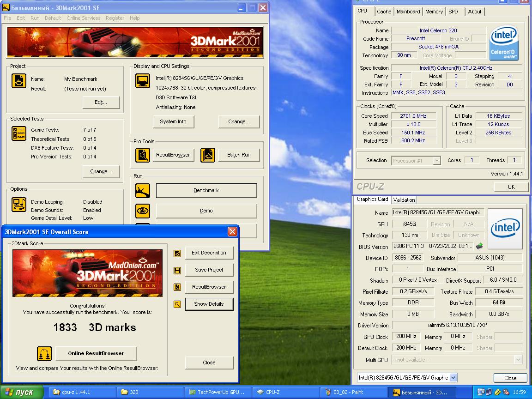
Task: Click Change... in Display and CPU Settings
Action: click(x=239, y=121)
